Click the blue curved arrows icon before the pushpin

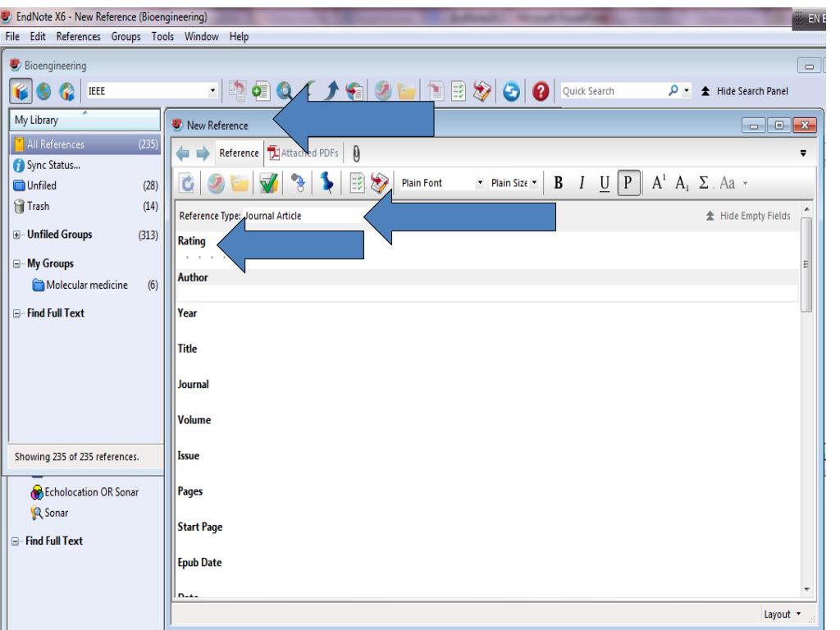point(297,183)
